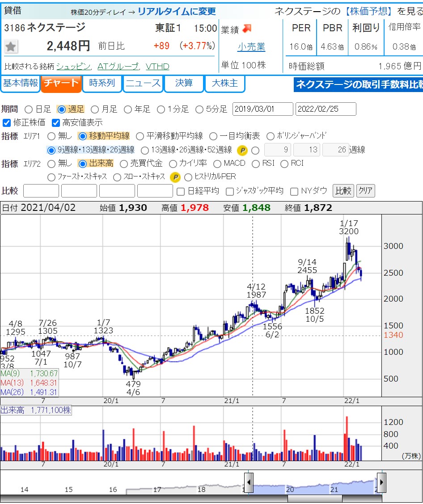Click the start date field 2019/03/01
This screenshot has width=423, height=504.
[262, 109]
